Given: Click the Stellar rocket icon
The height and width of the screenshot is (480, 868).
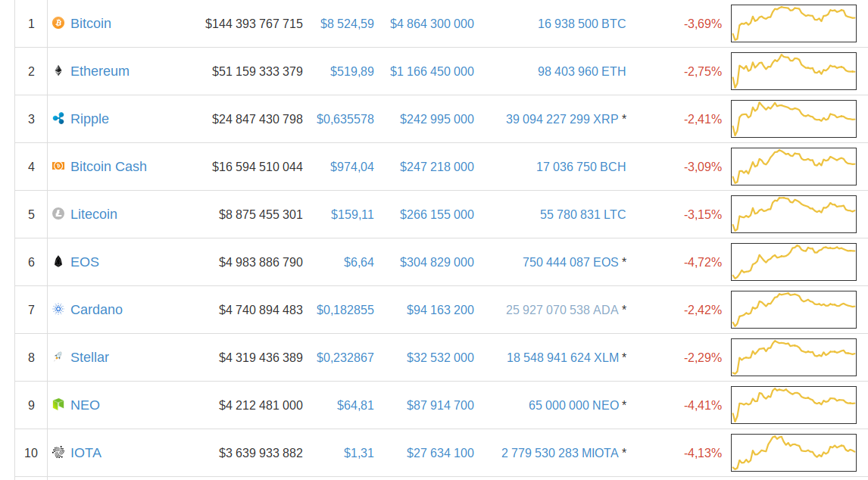Looking at the screenshot, I should (58, 357).
